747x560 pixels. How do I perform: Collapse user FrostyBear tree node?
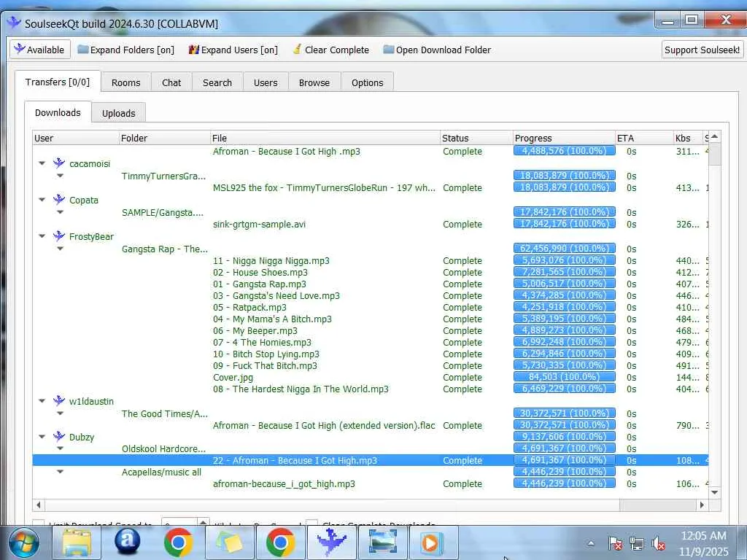tap(42, 236)
